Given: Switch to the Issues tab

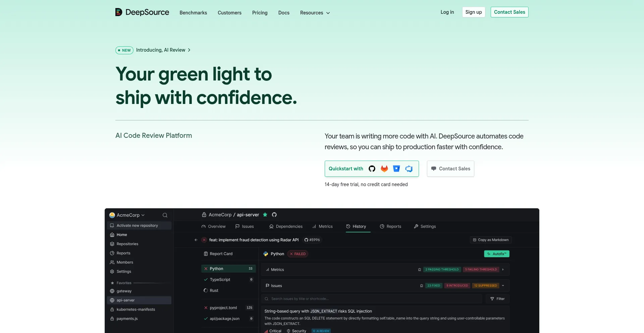Looking at the screenshot, I should [x=245, y=226].
